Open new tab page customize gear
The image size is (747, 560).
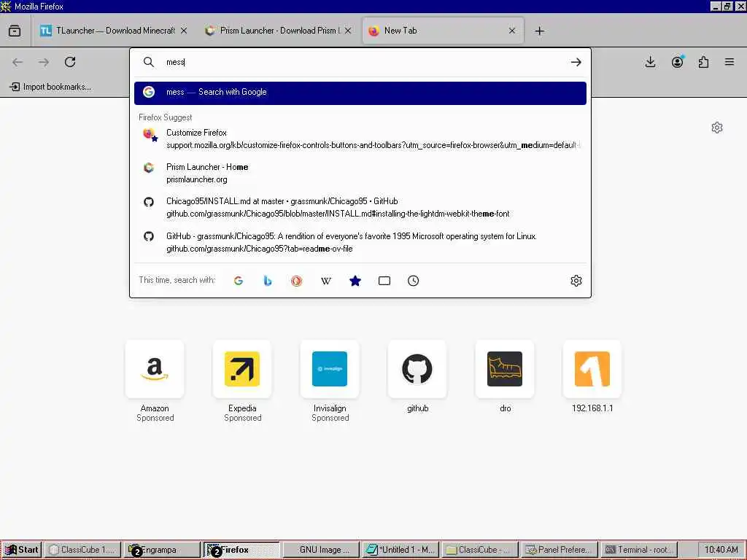(x=717, y=128)
